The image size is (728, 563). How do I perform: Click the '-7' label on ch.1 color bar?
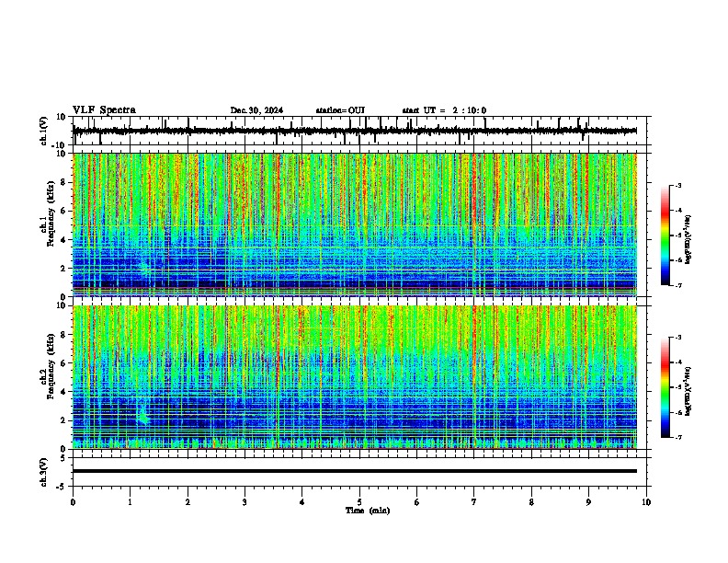[x=677, y=285]
